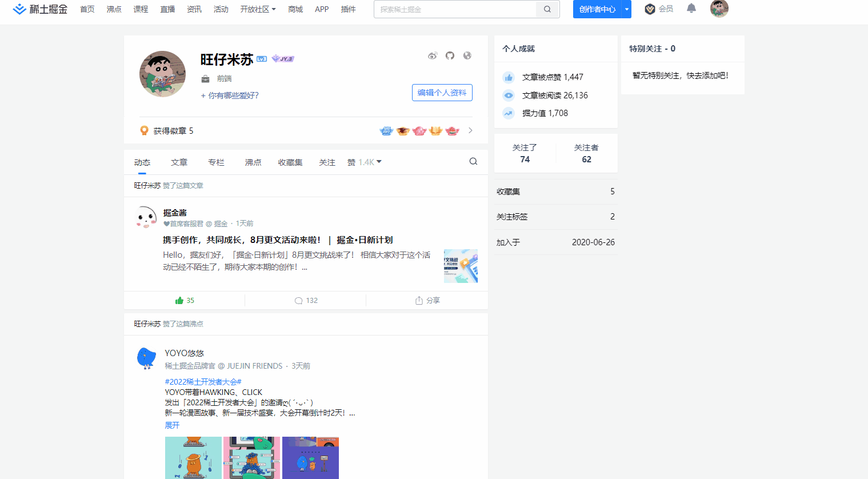Open 沸点 in top navigation
Screen dimensions: 868x479
[114, 9]
